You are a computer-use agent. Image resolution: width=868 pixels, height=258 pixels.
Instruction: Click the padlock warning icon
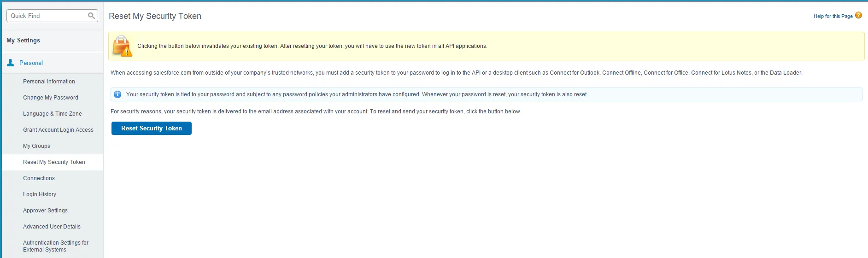click(x=122, y=46)
